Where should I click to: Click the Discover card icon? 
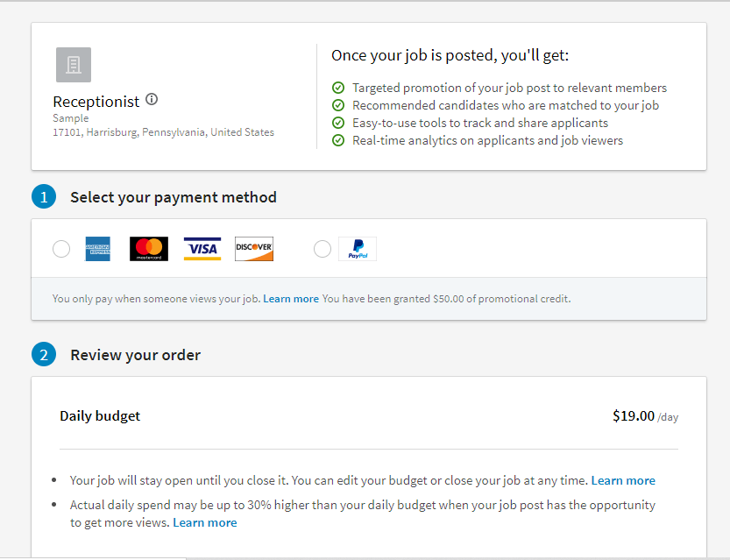(254, 249)
